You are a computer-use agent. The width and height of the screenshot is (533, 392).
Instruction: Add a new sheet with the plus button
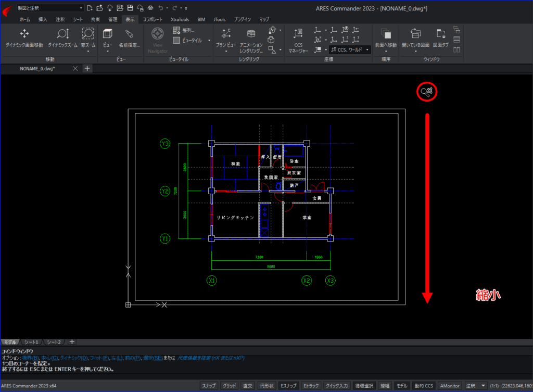tap(72, 342)
